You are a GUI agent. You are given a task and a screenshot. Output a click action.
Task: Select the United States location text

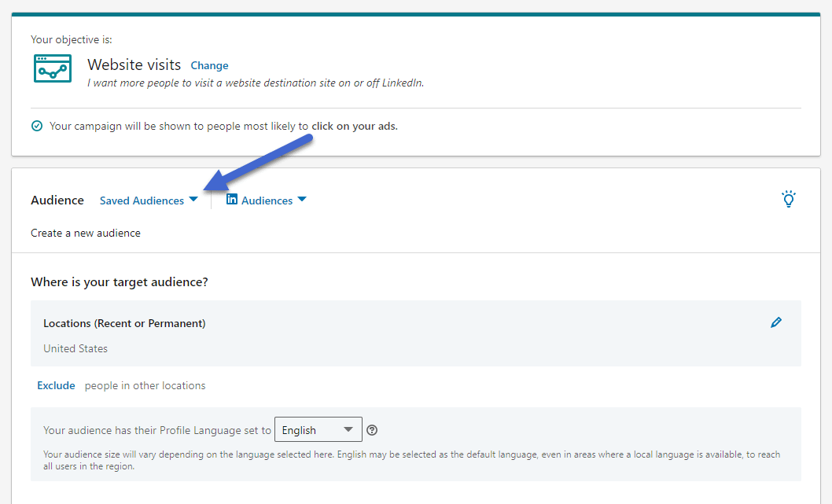(75, 348)
